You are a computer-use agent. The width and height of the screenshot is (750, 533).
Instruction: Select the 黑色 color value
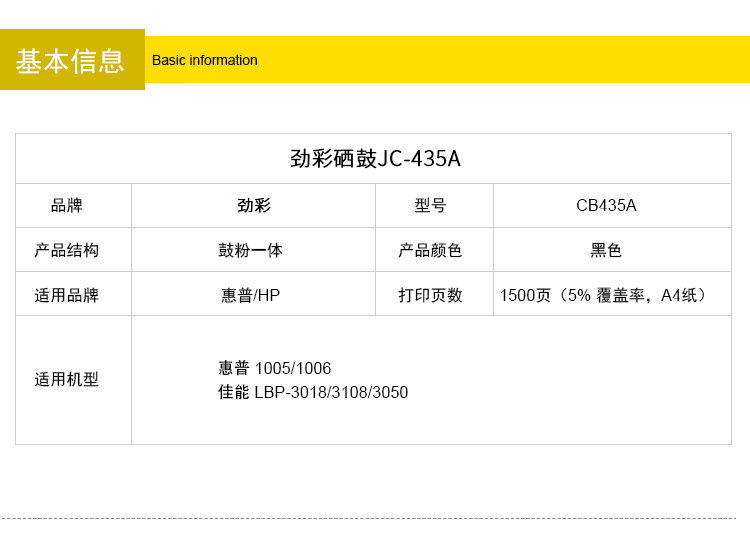606,250
